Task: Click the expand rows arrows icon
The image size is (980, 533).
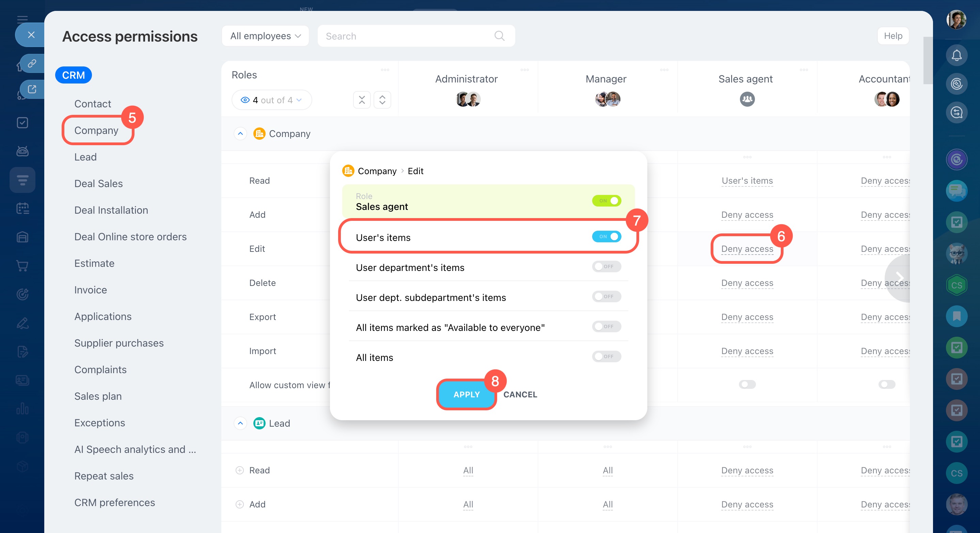Action: pyautogui.click(x=382, y=100)
